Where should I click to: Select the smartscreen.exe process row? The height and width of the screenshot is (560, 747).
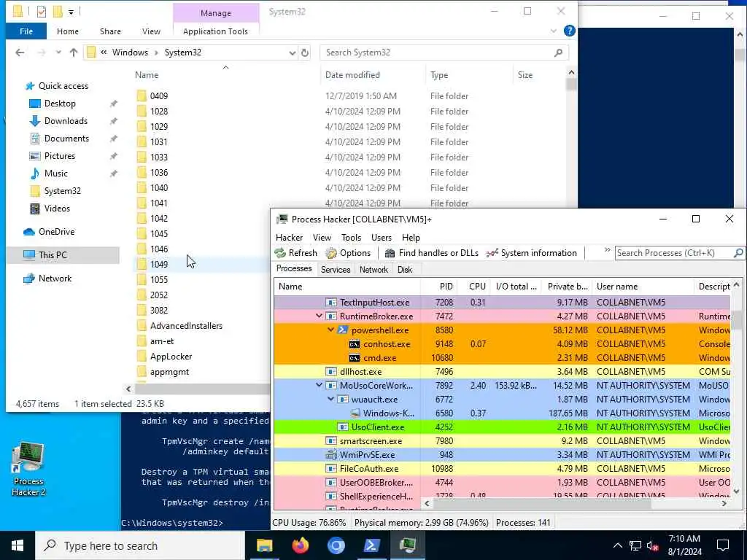(x=502, y=441)
